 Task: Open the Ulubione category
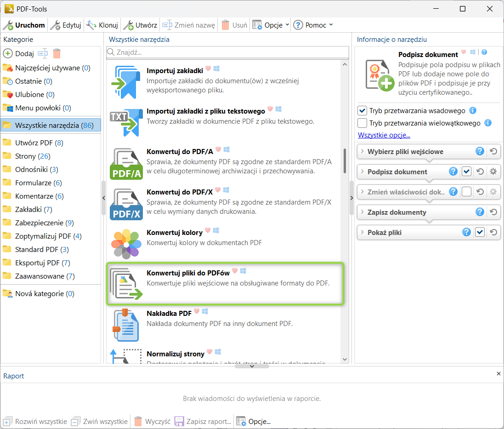tap(29, 95)
